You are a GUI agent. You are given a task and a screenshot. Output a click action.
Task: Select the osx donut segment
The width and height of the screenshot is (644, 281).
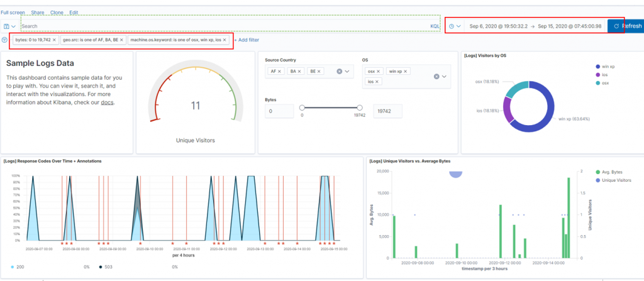pyautogui.click(x=517, y=87)
